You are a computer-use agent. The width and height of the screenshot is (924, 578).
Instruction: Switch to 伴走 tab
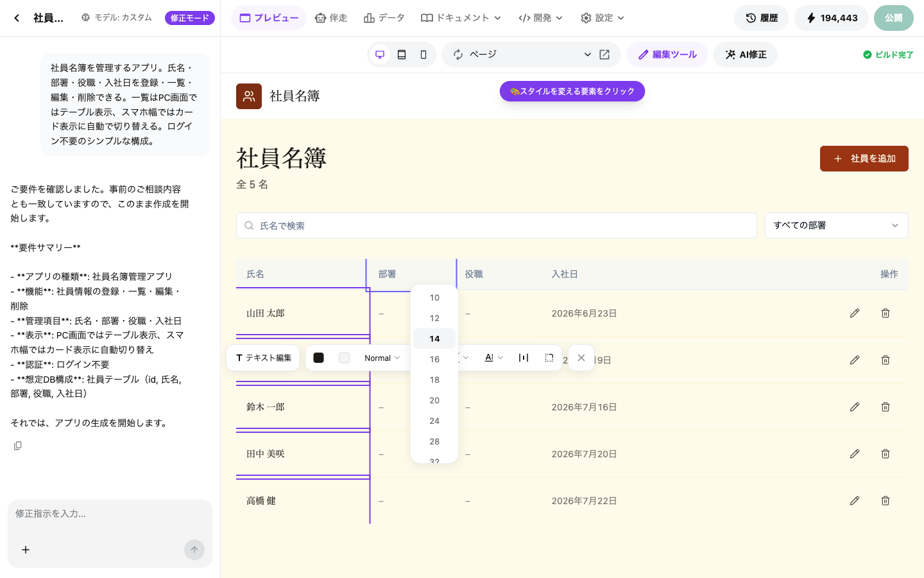pyautogui.click(x=331, y=18)
